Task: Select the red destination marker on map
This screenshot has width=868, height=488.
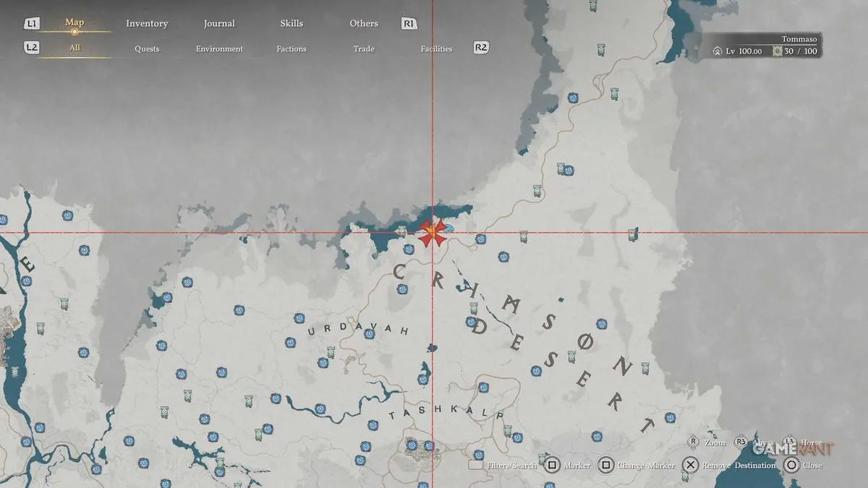Action: (x=432, y=233)
